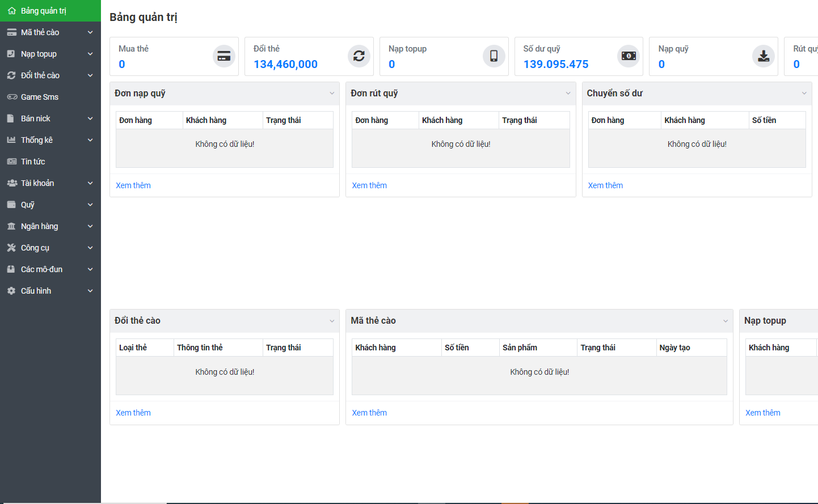Click the phone icon in Nạp topup card
Viewport: 818px width, 504px height.
click(494, 56)
